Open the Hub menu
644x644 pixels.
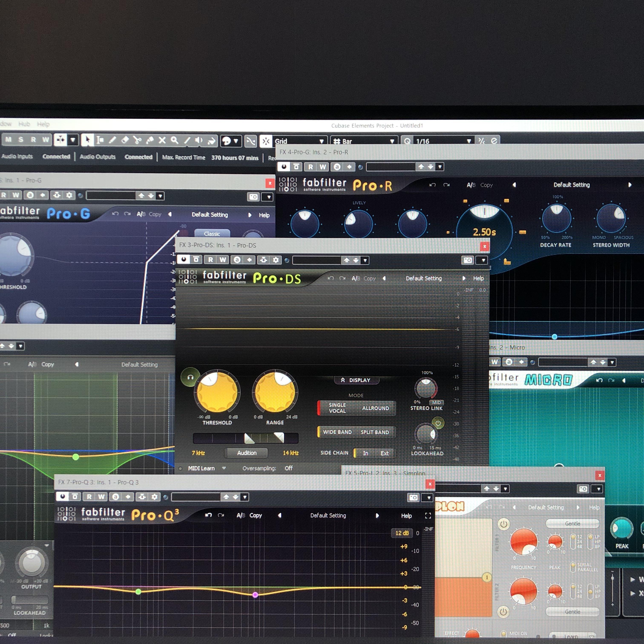pos(24,124)
